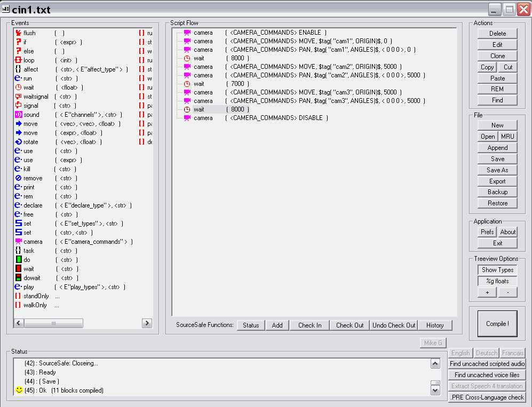The image size is (532, 407).
Task: Click the red question mark if icon
Action: (18, 42)
